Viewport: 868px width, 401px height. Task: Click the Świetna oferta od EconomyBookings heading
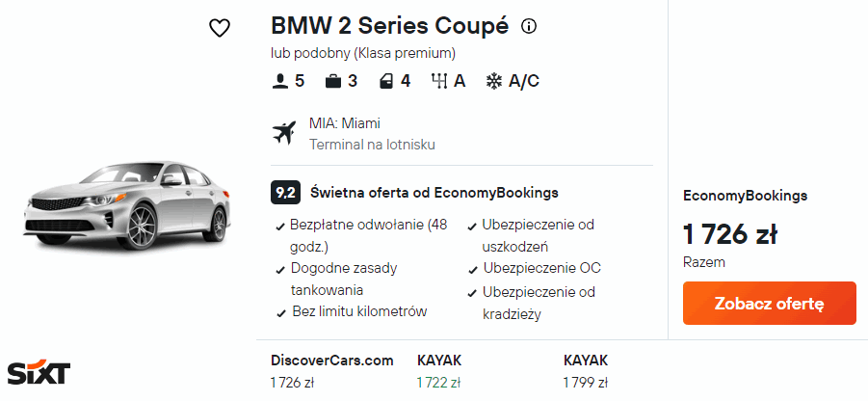(x=434, y=192)
